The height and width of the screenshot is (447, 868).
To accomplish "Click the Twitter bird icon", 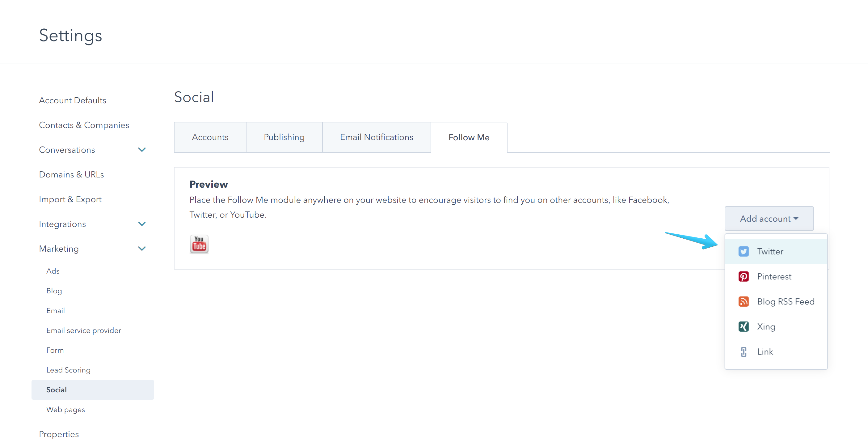I will [x=743, y=252].
